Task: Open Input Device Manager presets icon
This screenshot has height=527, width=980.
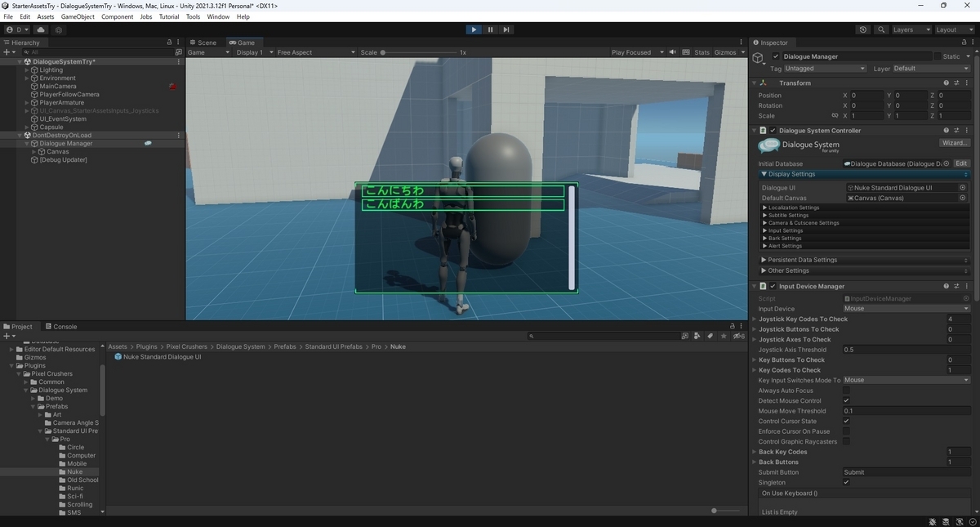Action: click(956, 286)
